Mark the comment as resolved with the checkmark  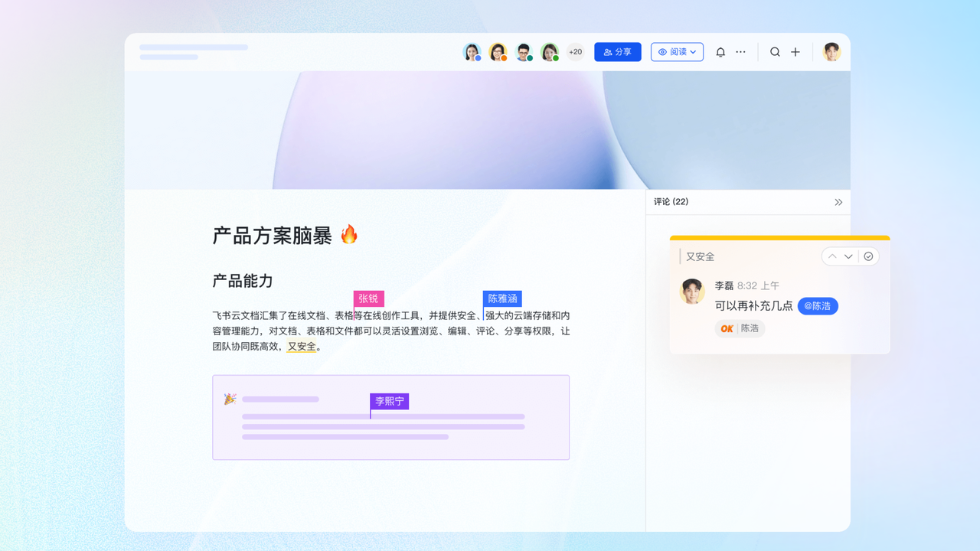(868, 256)
